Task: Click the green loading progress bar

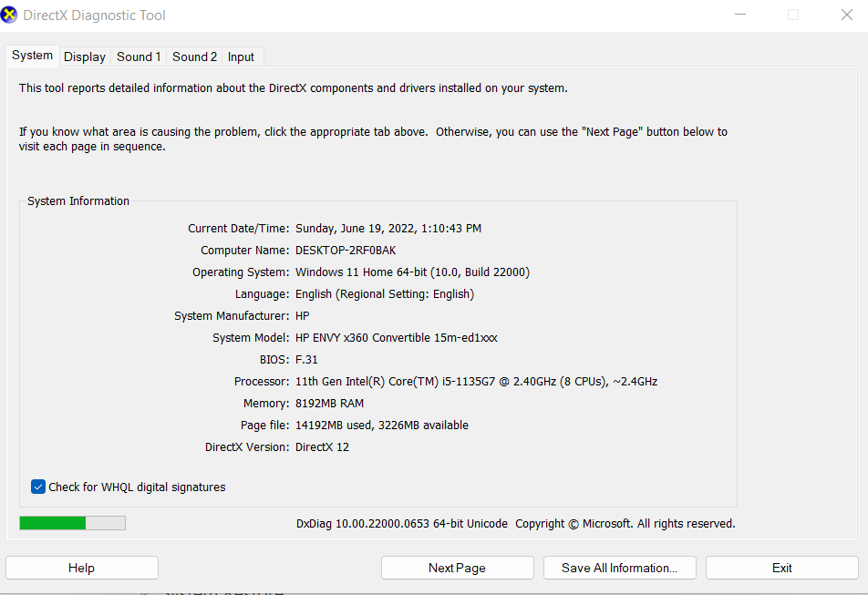Action: pos(72,523)
